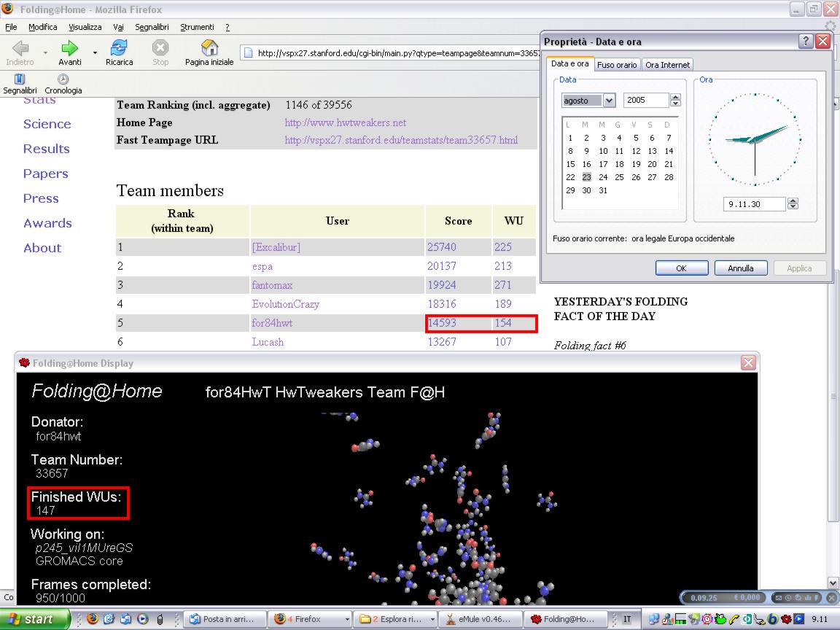Click the IT language indicator in taskbar
Image resolution: width=840 pixels, height=630 pixels.
[627, 619]
